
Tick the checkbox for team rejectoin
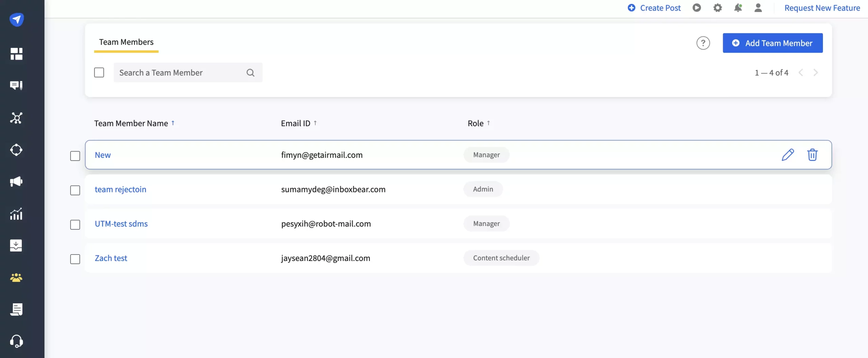click(75, 190)
